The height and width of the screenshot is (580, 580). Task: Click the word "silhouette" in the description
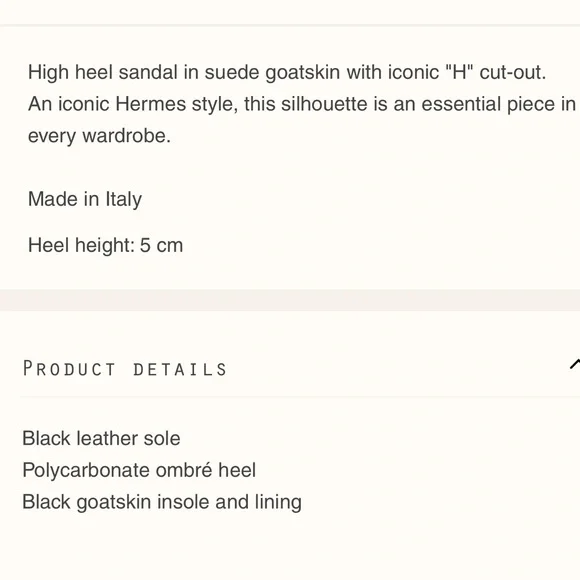point(324,104)
